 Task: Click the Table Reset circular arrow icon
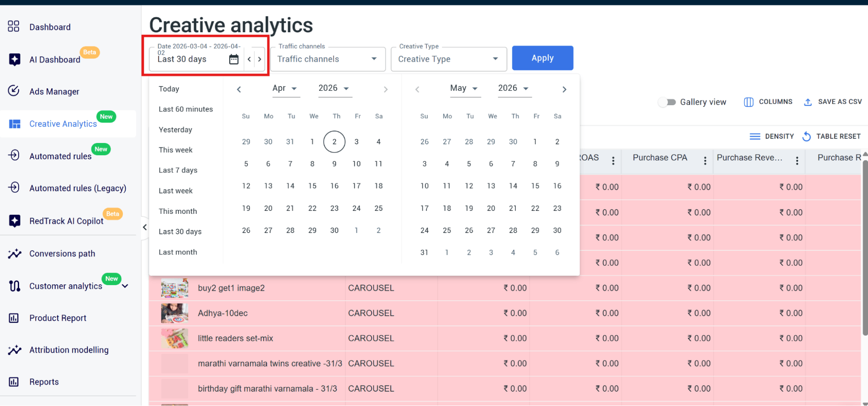coord(806,136)
